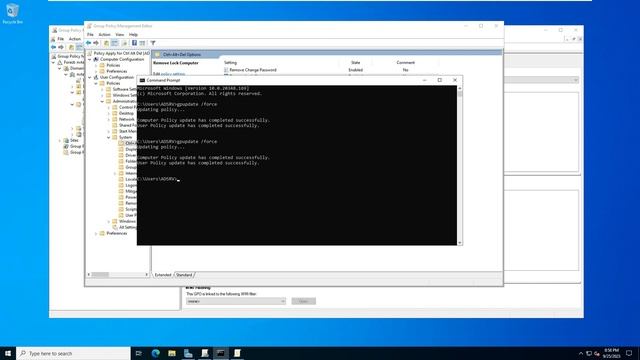The height and width of the screenshot is (360, 640).
Task: Click Export List icon in Editor toolbar
Action: pyautogui.click(x=124, y=43)
